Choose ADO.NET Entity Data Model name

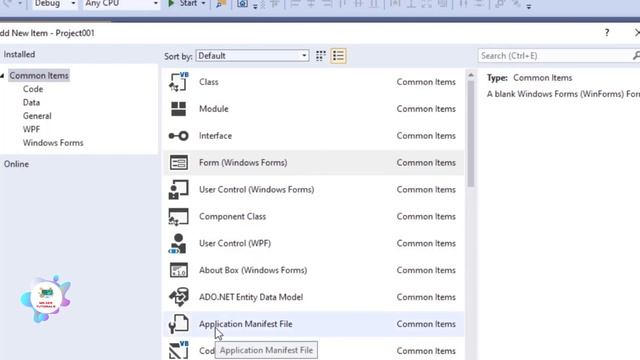(x=251, y=298)
